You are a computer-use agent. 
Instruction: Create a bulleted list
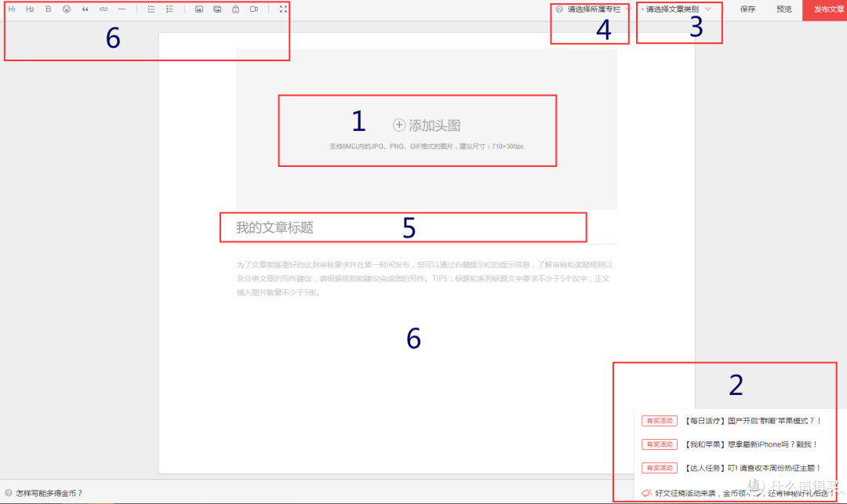[151, 9]
